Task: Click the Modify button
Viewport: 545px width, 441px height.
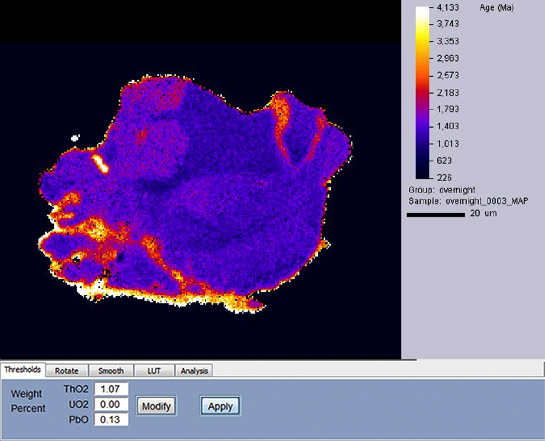Action: click(x=156, y=406)
